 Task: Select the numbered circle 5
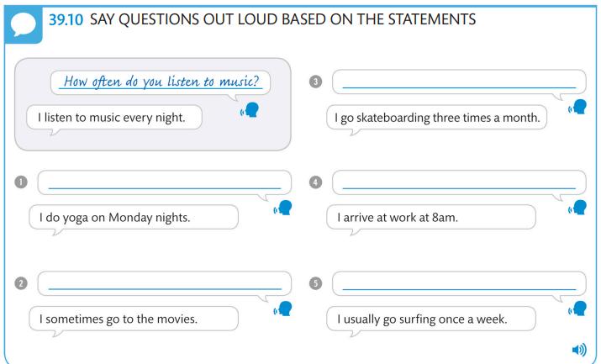[x=315, y=283]
